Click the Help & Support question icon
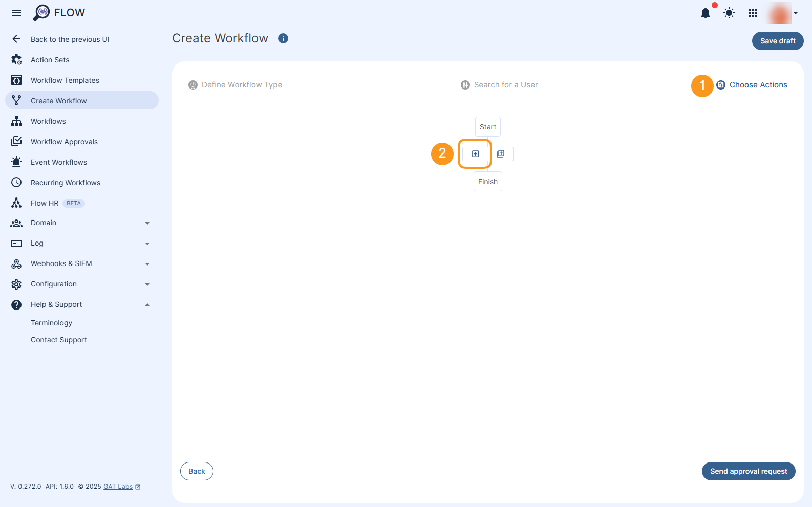The image size is (812, 507). coord(16,305)
